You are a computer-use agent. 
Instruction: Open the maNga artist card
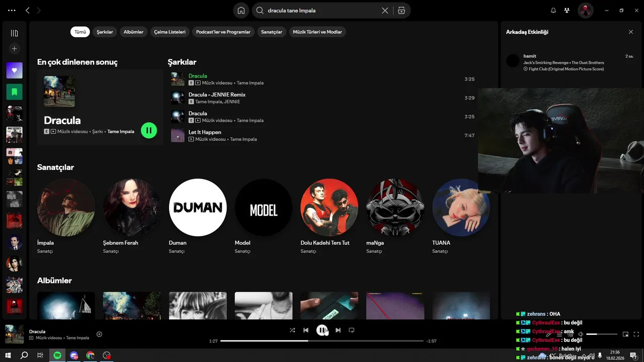pos(395,216)
